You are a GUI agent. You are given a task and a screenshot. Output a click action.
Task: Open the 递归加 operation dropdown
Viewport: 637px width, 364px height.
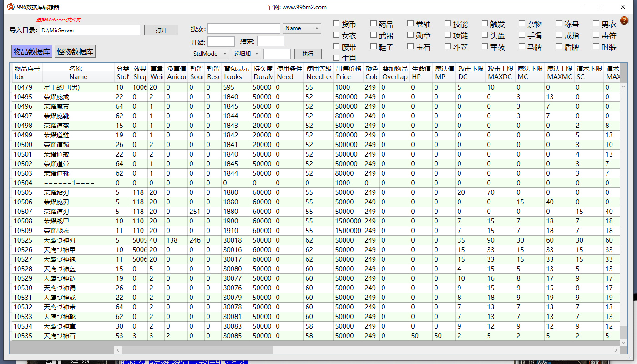tap(246, 54)
